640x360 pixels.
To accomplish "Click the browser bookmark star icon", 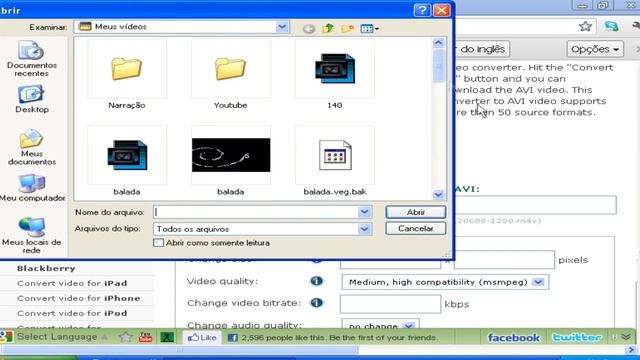I will (585, 27).
